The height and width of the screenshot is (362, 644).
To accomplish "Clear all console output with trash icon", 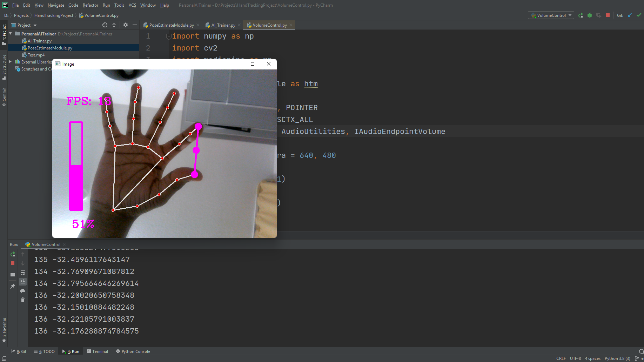I will pos(23,300).
